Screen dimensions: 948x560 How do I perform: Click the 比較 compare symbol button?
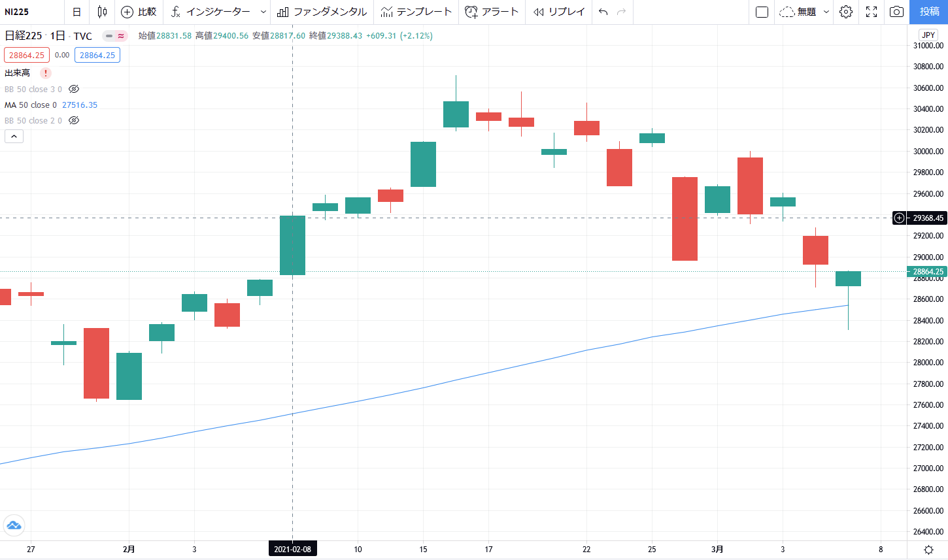point(139,12)
